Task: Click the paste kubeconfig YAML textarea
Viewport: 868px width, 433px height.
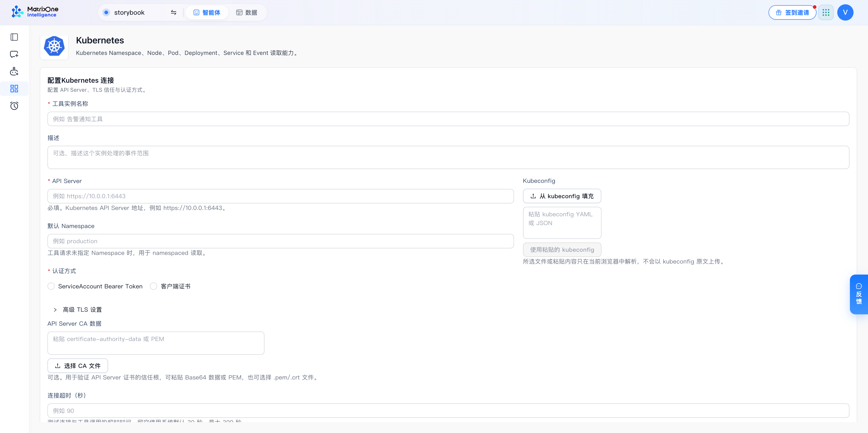Action: click(562, 223)
